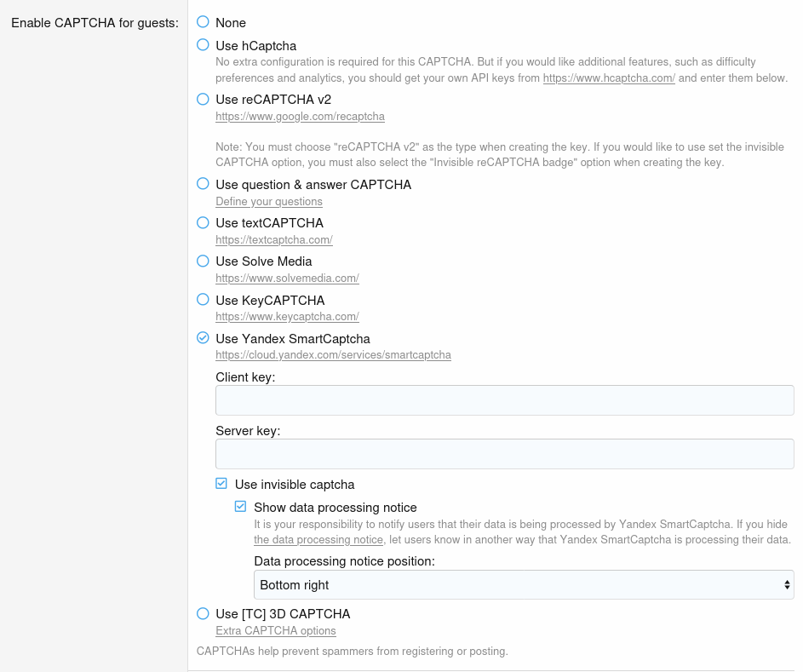
Task: Toggle Show data processing notice checkbox
Action: point(241,507)
